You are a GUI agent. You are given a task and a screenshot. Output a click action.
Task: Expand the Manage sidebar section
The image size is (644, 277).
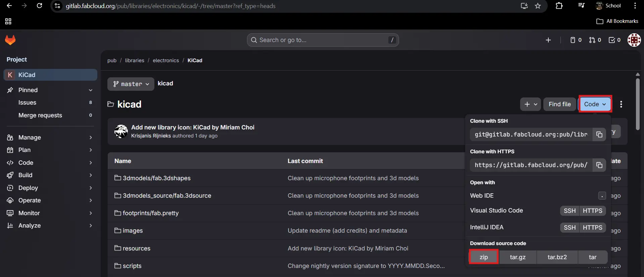[x=50, y=137]
